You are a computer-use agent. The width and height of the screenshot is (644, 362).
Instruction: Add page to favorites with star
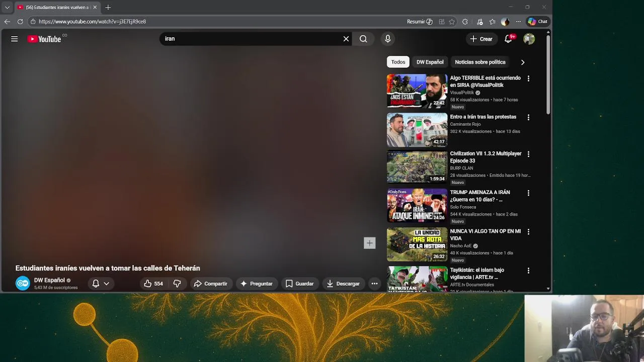coord(452,22)
